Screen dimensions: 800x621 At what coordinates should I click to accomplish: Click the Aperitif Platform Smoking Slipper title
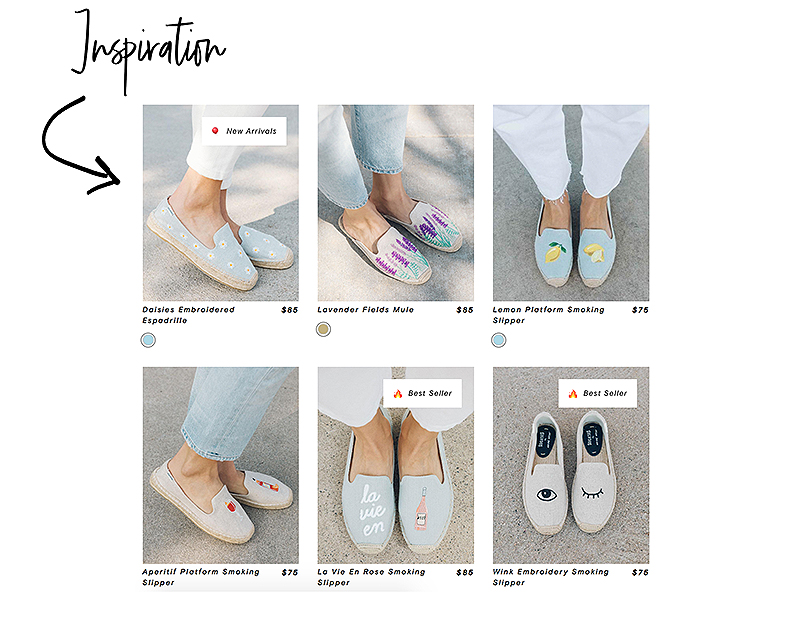201,577
